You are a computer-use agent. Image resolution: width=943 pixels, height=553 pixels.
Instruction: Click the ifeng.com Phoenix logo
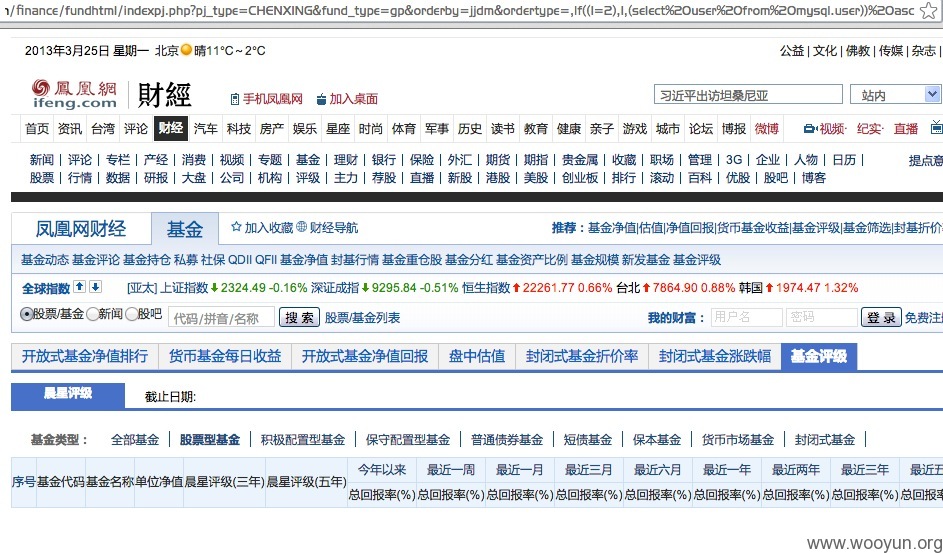click(x=74, y=94)
